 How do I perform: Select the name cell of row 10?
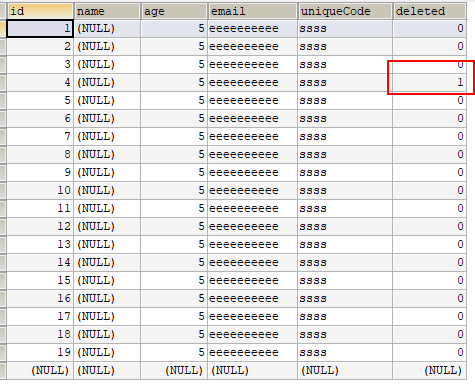pyautogui.click(x=107, y=190)
